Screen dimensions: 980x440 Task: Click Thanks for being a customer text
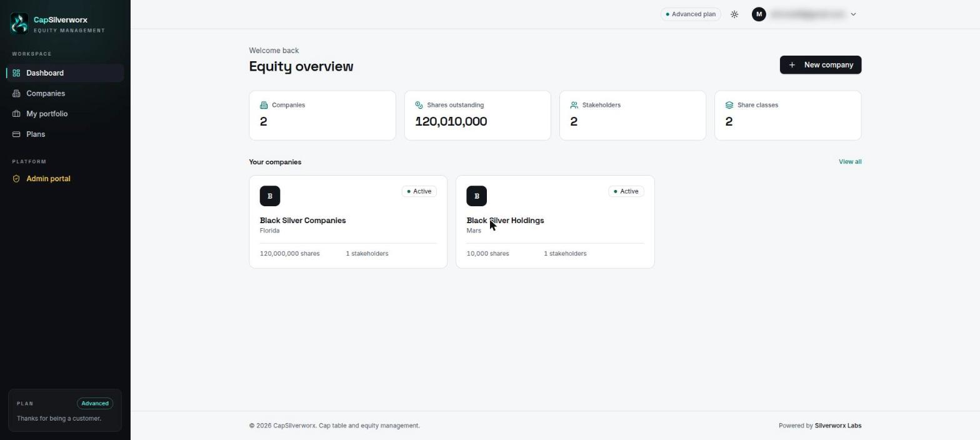[x=59, y=419]
